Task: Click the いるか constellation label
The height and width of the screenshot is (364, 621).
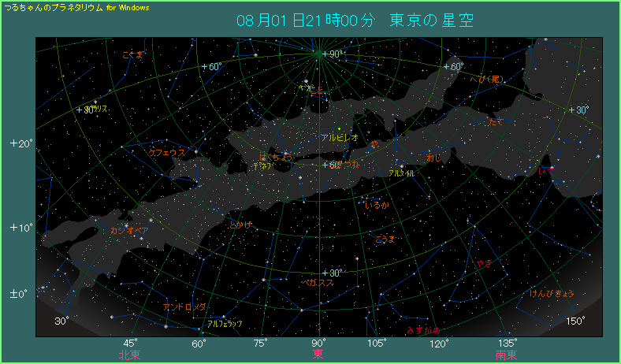Action: click(x=377, y=205)
